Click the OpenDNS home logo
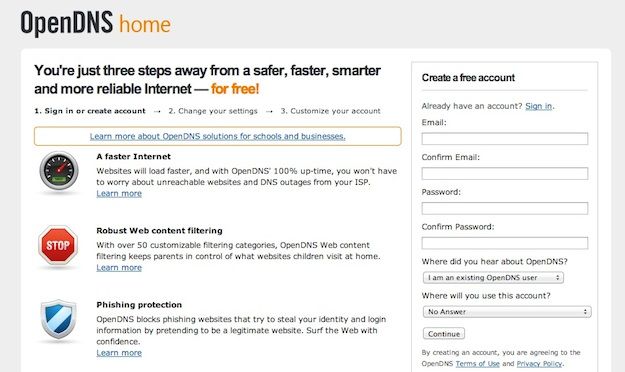This screenshot has width=625, height=372. pyautogui.click(x=96, y=24)
